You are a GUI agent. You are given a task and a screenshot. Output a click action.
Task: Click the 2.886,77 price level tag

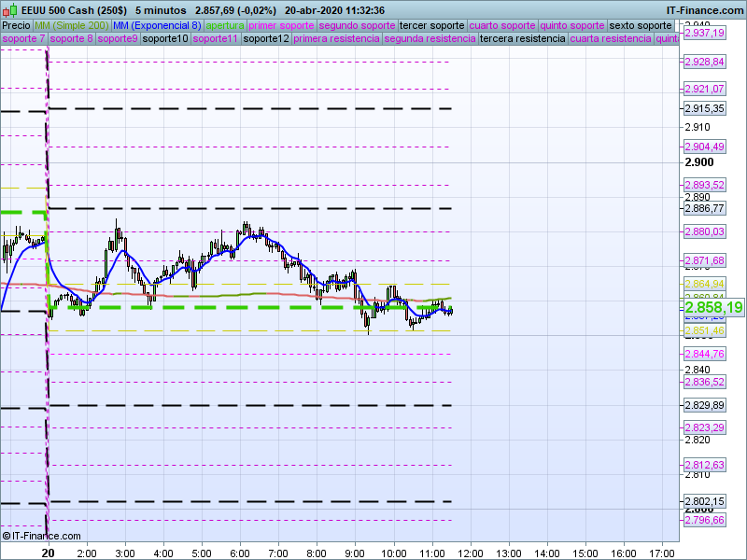704,208
